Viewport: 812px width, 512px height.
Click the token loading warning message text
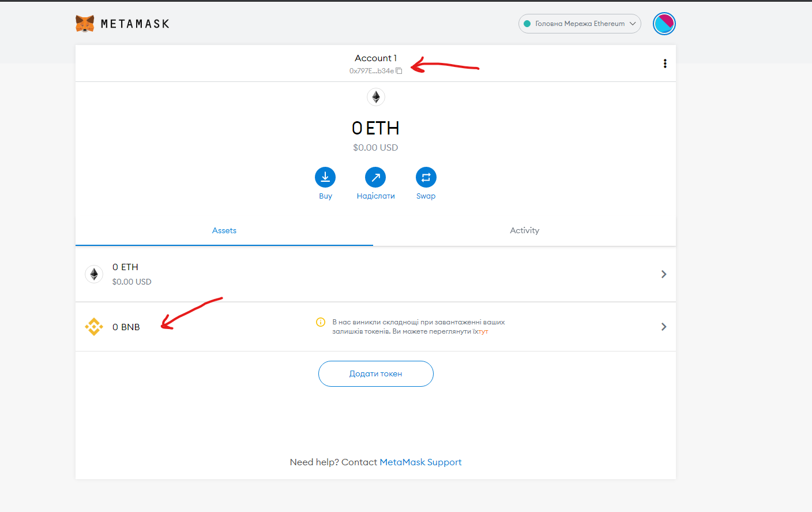419,327
